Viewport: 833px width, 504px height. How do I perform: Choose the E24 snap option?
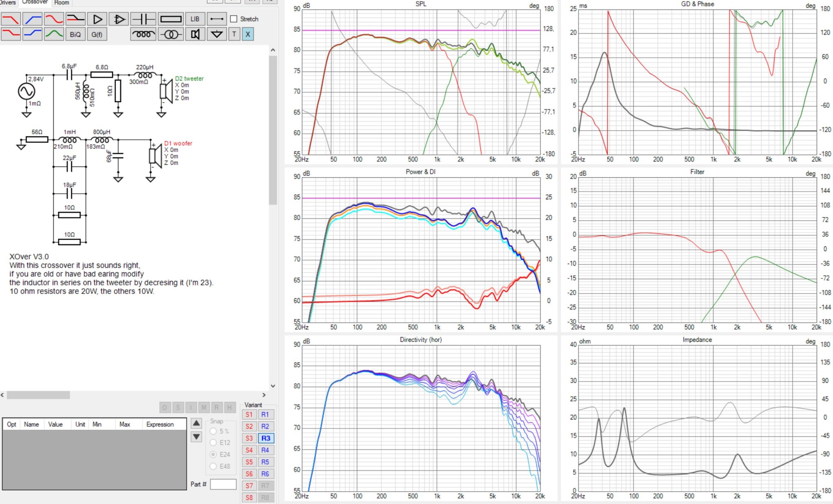[x=213, y=454]
